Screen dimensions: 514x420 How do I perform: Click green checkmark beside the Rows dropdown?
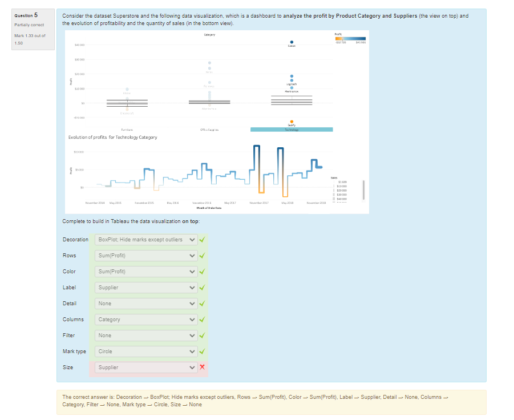[202, 256]
